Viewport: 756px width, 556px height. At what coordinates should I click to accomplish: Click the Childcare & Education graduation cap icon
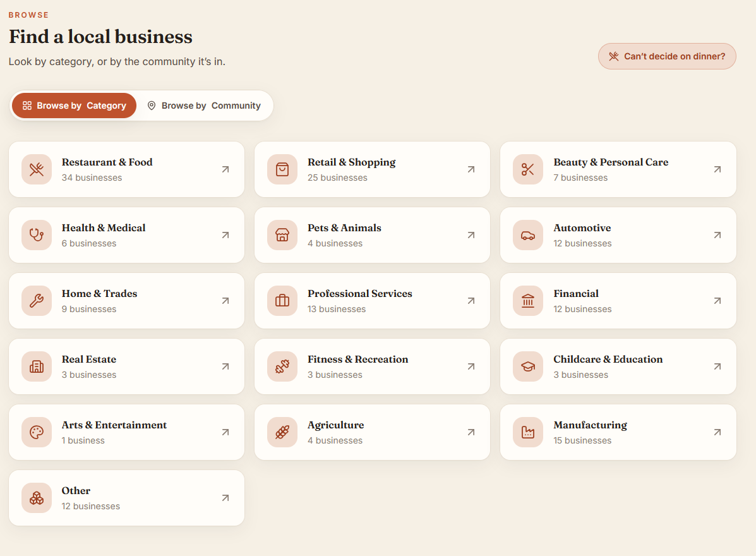pyautogui.click(x=528, y=366)
